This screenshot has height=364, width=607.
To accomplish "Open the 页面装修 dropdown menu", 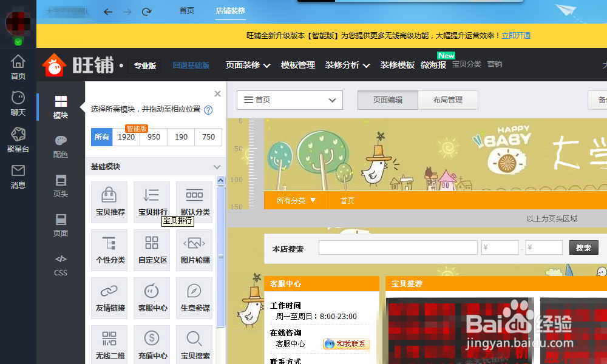I will point(248,65).
